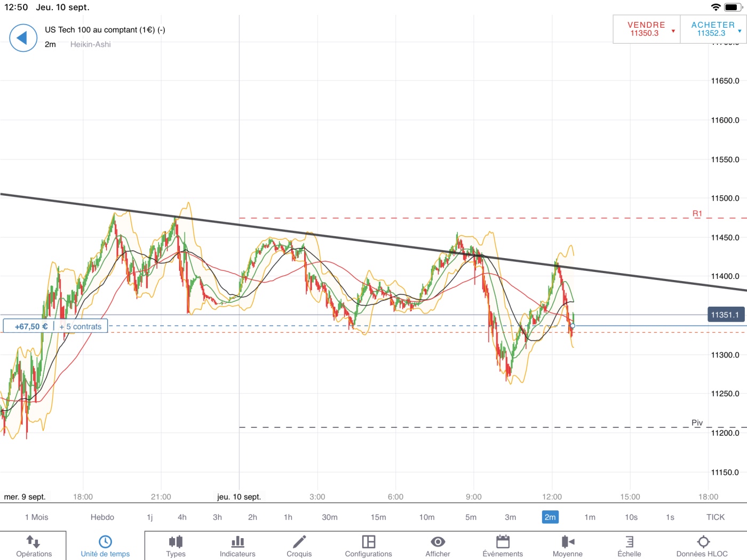Tap the current price tag 11351.1

coord(725,315)
